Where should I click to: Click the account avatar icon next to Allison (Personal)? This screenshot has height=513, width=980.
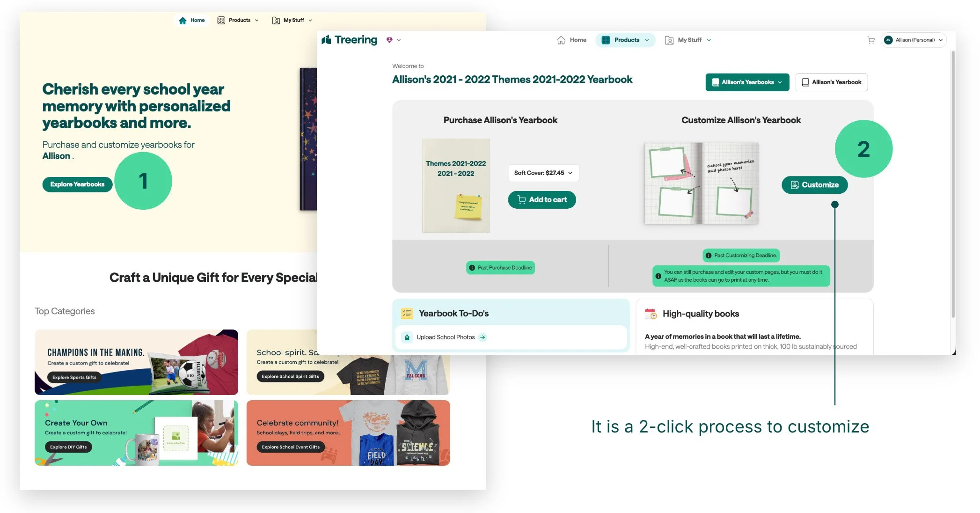888,40
